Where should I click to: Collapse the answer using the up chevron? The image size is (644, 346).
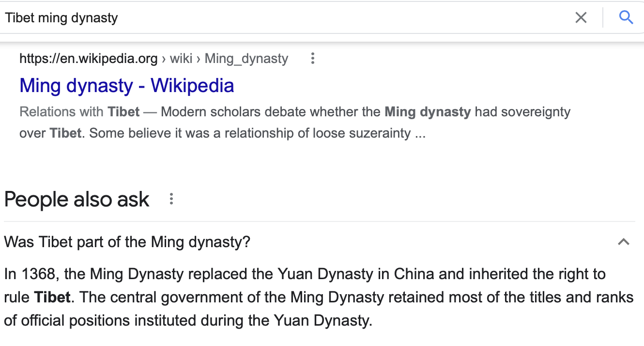[624, 242]
